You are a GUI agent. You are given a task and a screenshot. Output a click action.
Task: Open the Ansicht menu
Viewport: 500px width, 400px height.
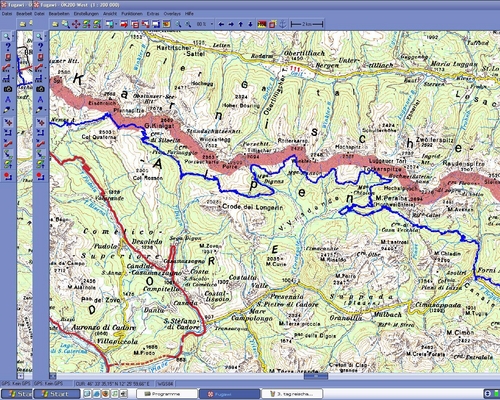pyautogui.click(x=110, y=14)
